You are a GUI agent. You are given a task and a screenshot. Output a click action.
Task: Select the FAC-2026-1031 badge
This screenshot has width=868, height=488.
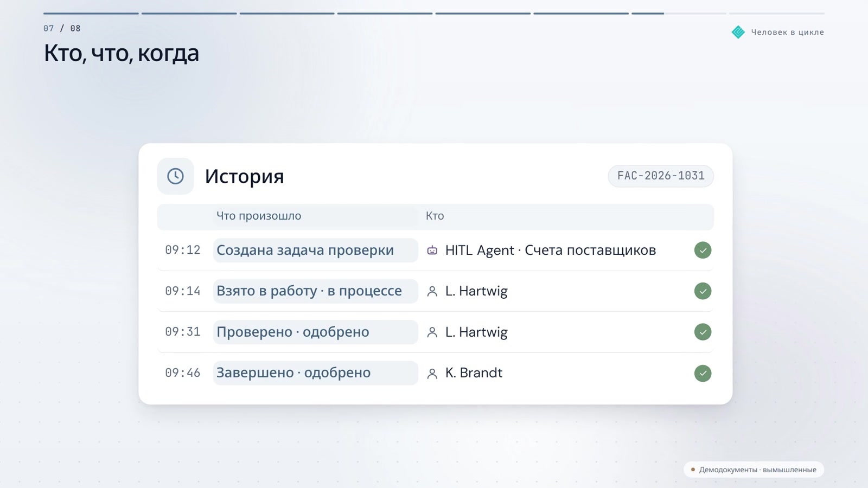click(661, 176)
